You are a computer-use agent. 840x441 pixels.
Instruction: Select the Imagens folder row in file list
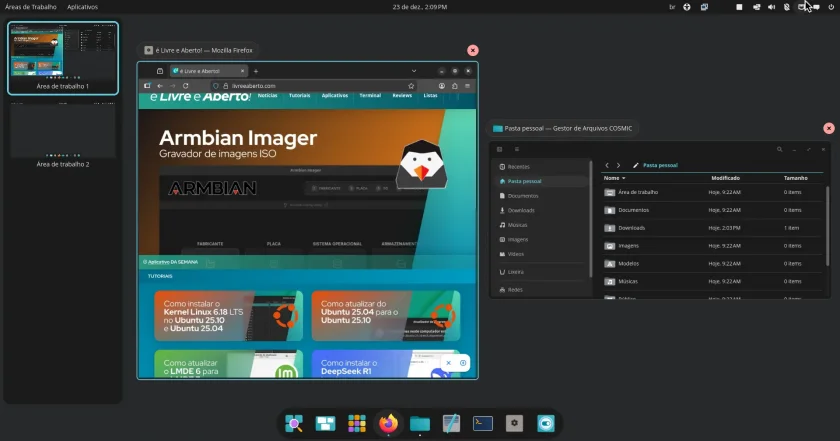tap(711, 246)
